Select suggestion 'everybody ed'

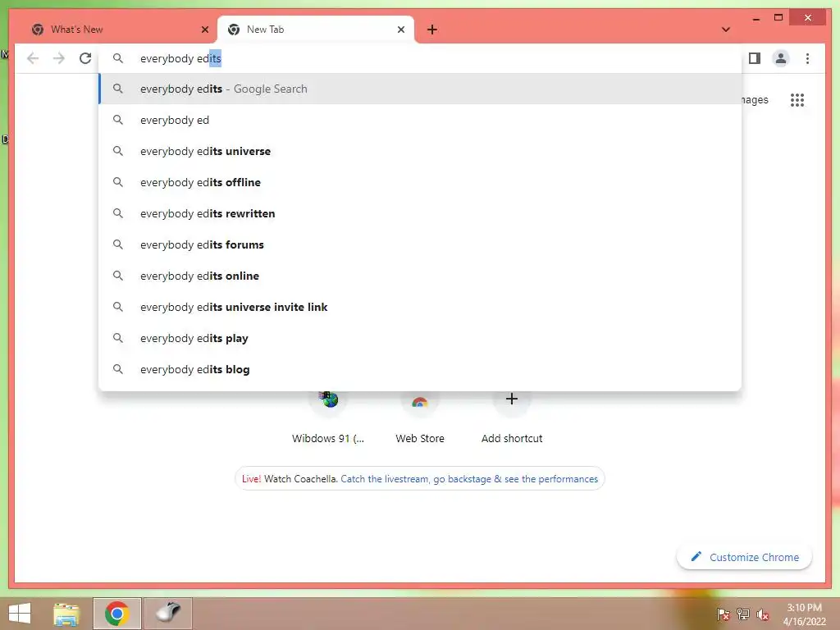[420, 120]
